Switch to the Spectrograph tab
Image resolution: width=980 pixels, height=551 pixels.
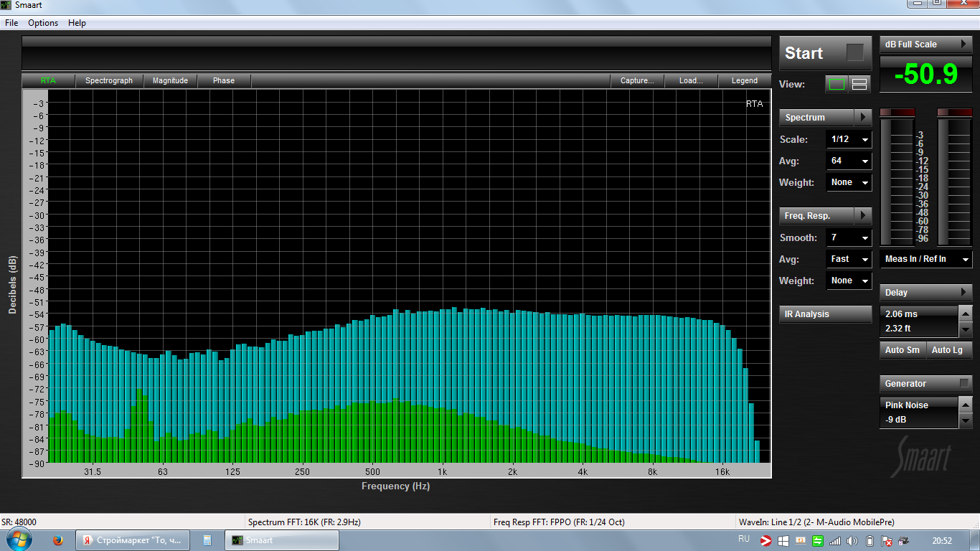(x=109, y=81)
